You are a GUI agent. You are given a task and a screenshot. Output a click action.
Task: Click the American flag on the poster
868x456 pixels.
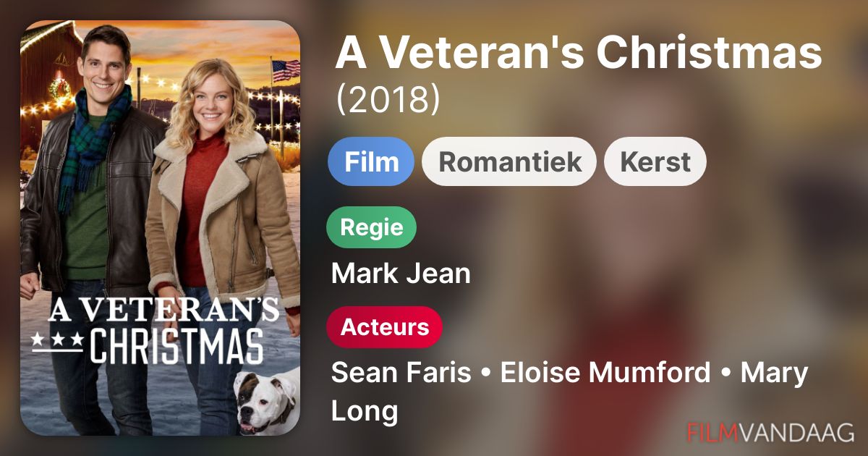[x=286, y=71]
